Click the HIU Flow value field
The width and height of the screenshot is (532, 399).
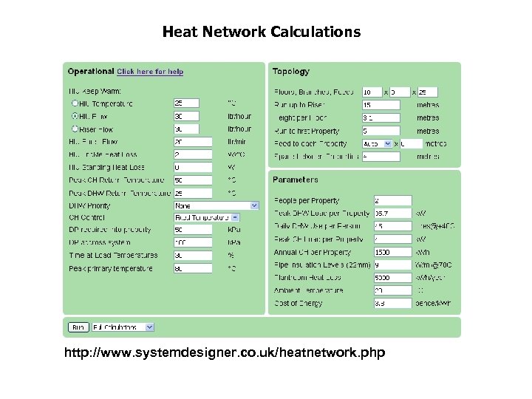[x=186, y=116]
